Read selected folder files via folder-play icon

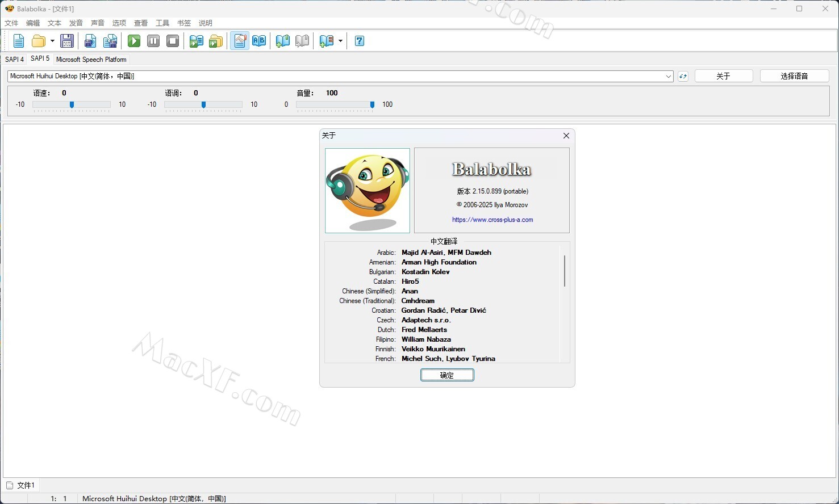pos(215,41)
